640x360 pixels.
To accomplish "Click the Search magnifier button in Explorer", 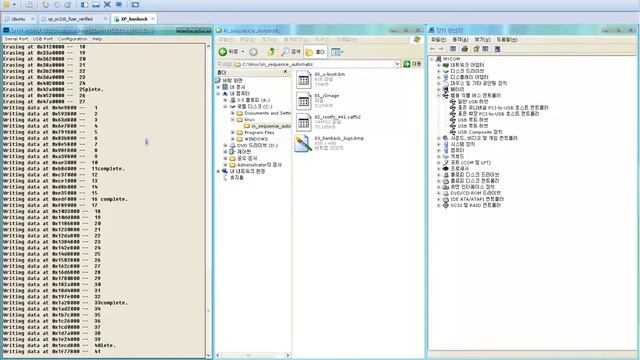I will pos(291,52).
